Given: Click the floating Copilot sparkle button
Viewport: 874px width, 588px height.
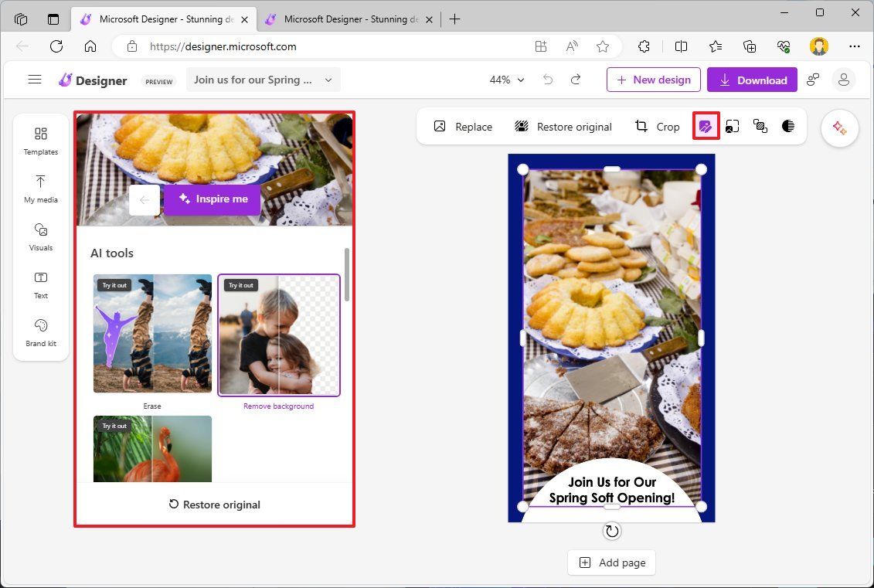Looking at the screenshot, I should pos(839,128).
